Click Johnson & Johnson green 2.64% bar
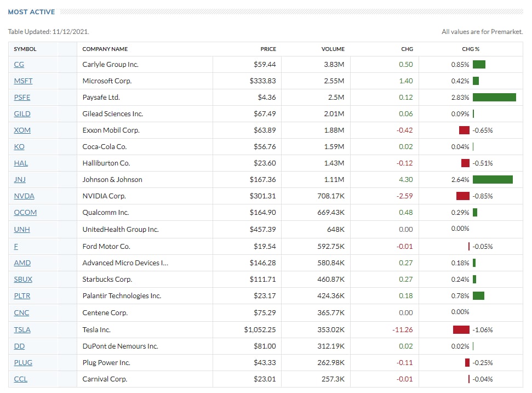 tap(493, 180)
